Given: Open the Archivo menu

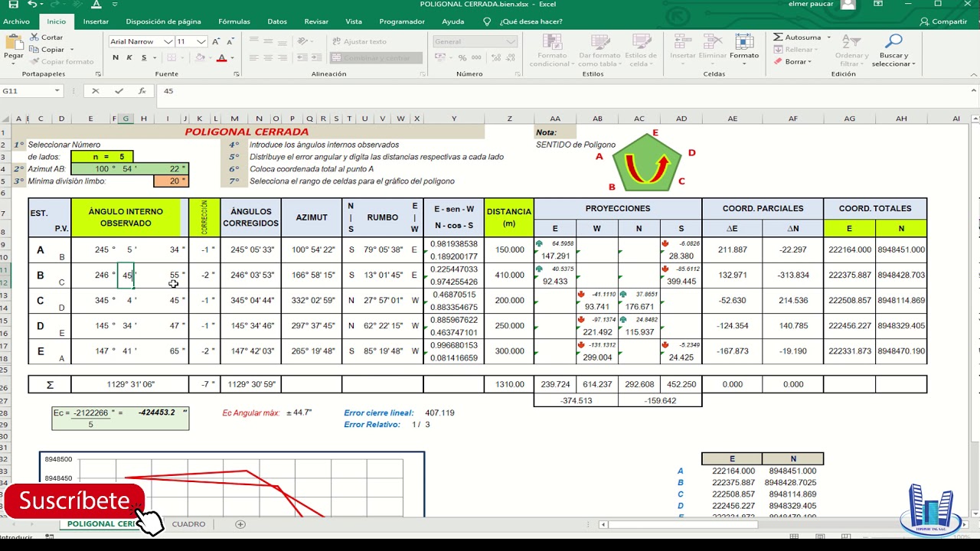Looking at the screenshot, I should tap(16, 21).
